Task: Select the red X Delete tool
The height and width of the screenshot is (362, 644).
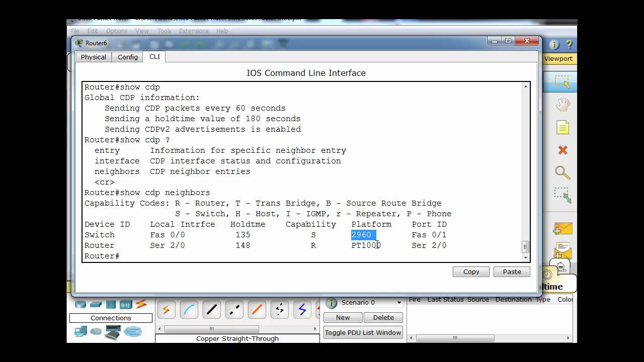Action: pyautogui.click(x=562, y=150)
